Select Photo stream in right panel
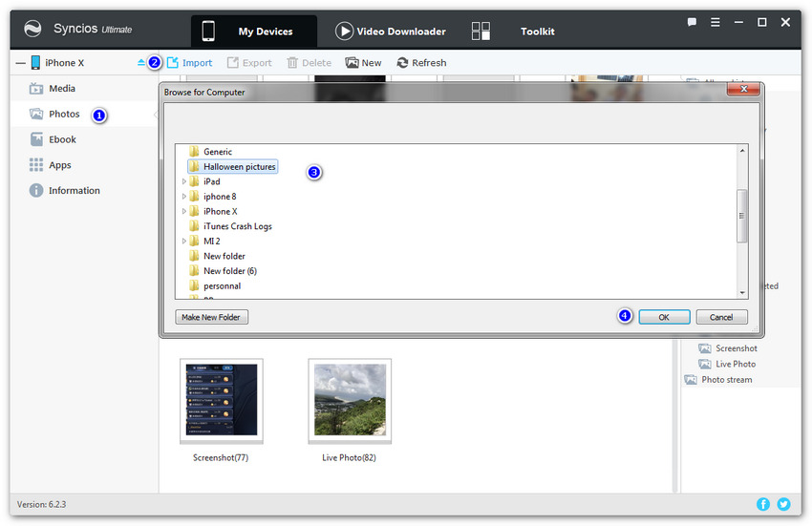Screen dimensions: 812x526 pos(718,380)
